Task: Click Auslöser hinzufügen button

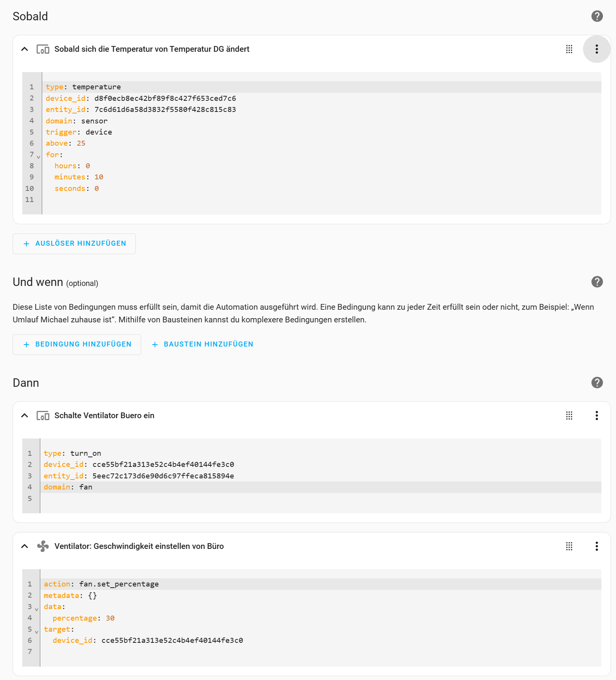Action: [74, 243]
